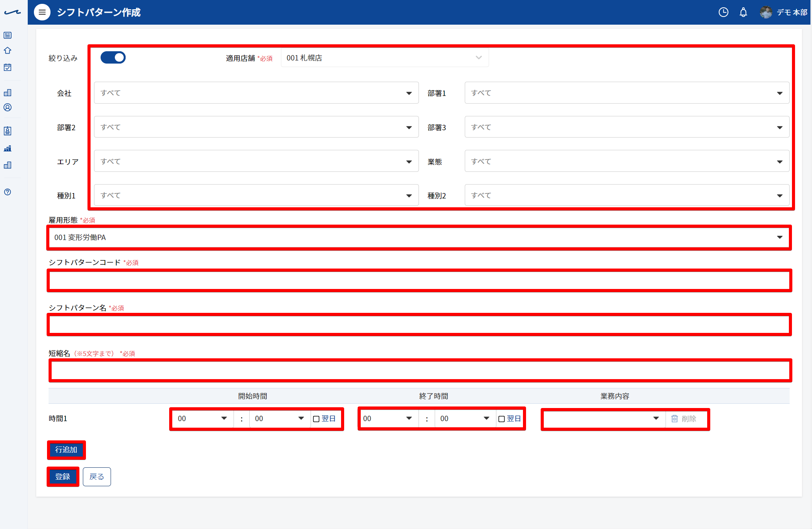
Task: Open the news card sidebar icon
Action: pyautogui.click(x=8, y=35)
